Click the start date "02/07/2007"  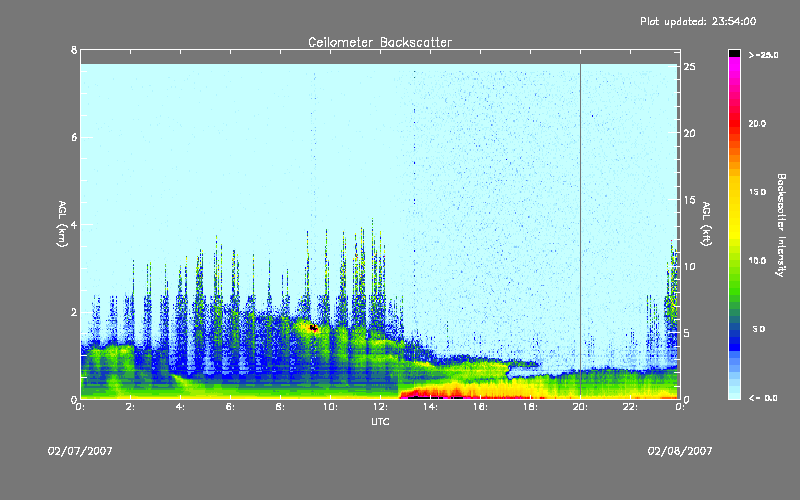click(x=80, y=451)
